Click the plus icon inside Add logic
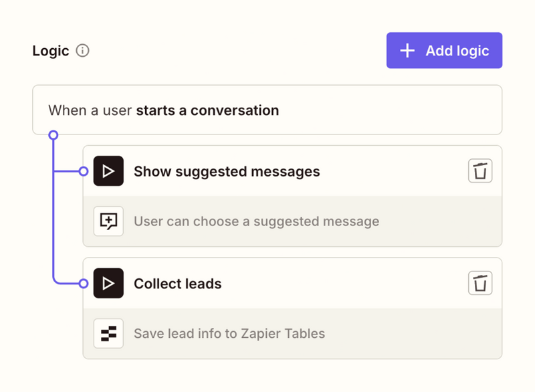The height and width of the screenshot is (392, 535). click(x=407, y=50)
